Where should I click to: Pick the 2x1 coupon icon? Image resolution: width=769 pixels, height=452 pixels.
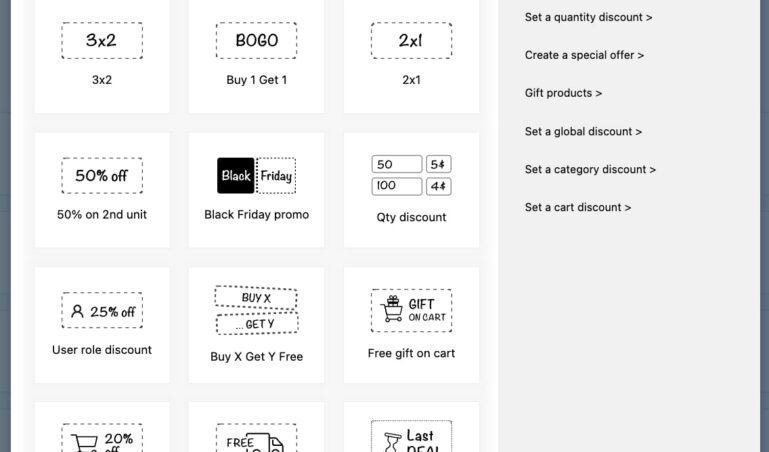[411, 41]
